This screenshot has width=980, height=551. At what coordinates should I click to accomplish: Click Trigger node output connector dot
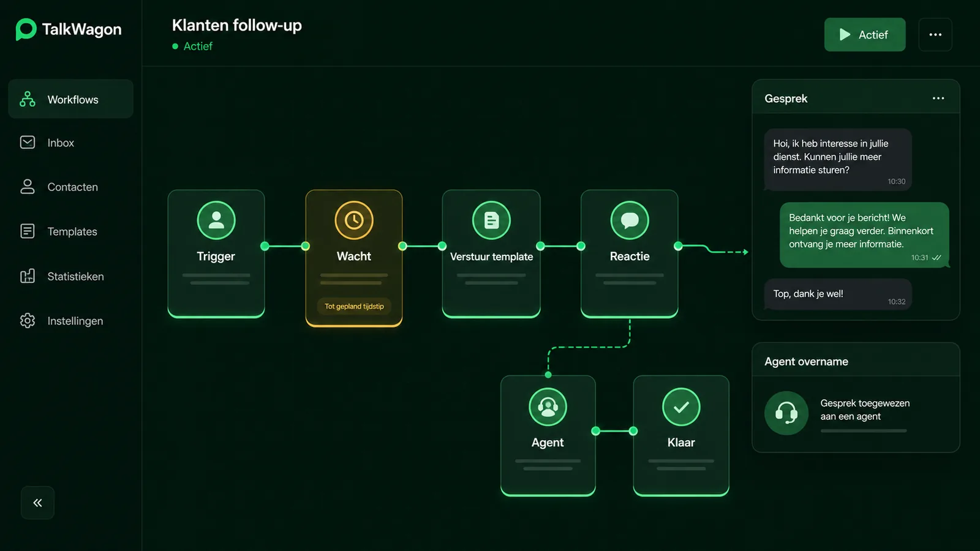pos(265,246)
